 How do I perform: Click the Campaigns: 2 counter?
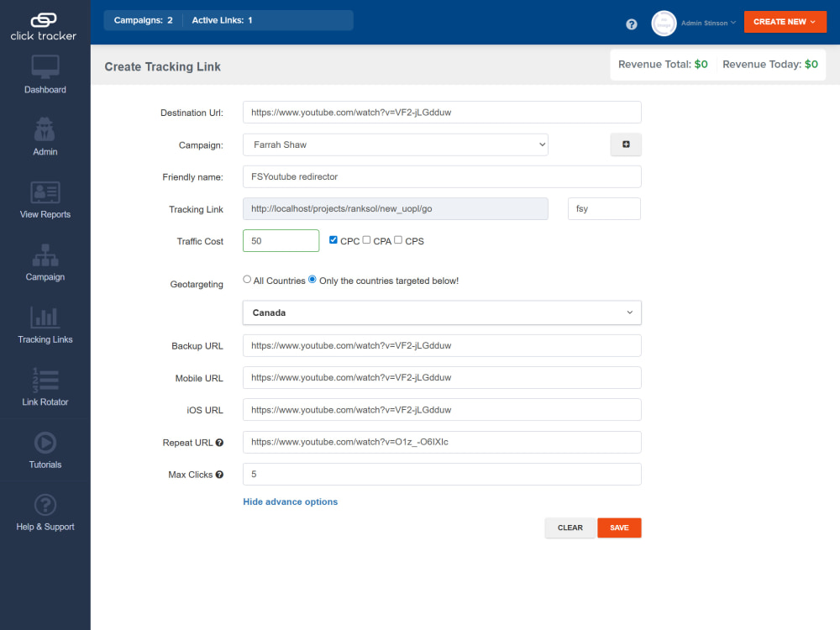coord(143,20)
